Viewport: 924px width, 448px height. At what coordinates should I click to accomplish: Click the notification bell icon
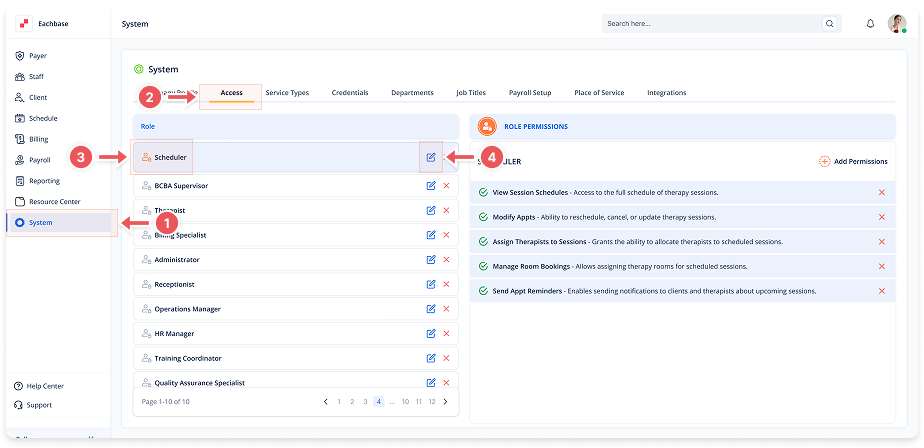point(869,23)
